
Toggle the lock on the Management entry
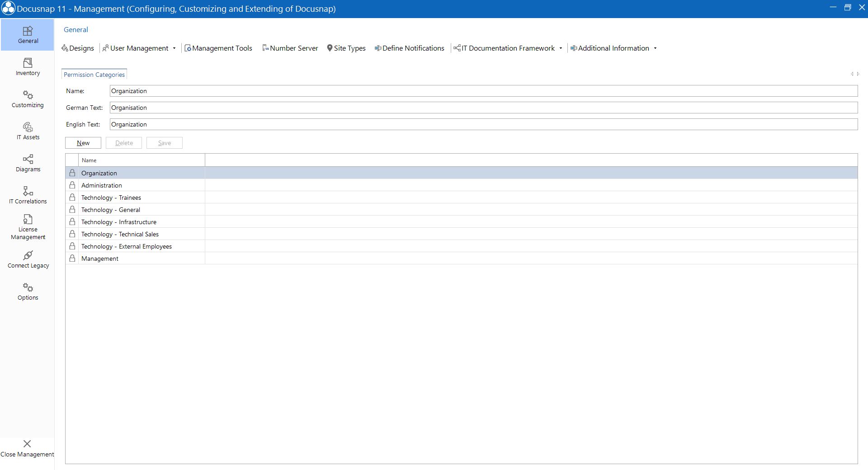(72, 258)
